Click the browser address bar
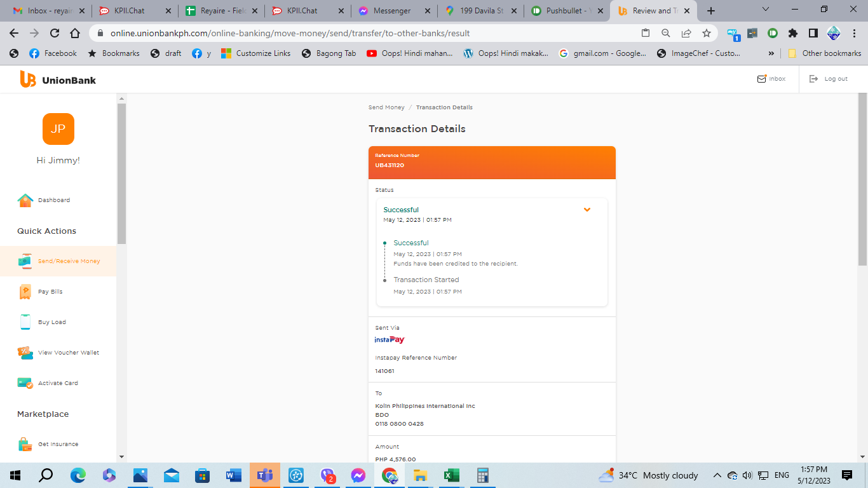The height and width of the screenshot is (488, 868). pyautogui.click(x=369, y=33)
